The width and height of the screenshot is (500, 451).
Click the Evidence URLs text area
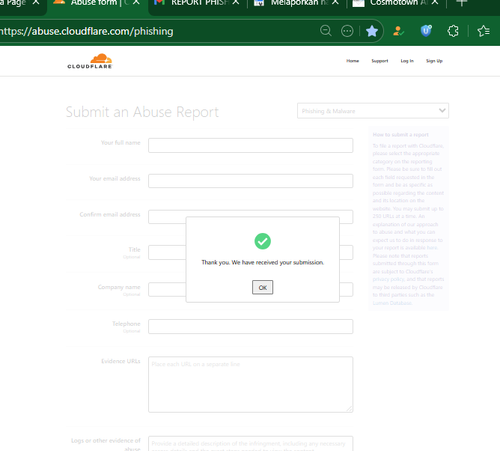[250, 385]
